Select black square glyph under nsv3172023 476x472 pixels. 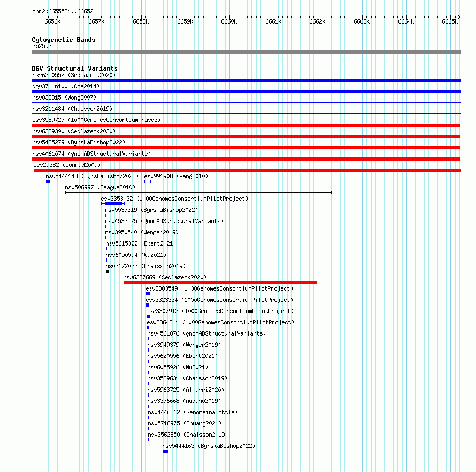click(x=107, y=271)
